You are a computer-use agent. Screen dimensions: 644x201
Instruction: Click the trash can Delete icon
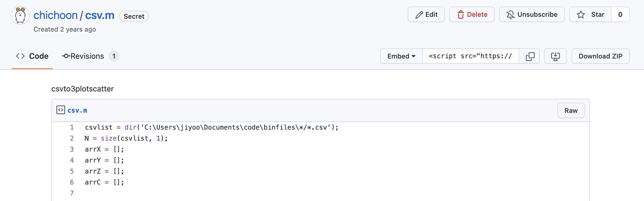click(x=461, y=15)
